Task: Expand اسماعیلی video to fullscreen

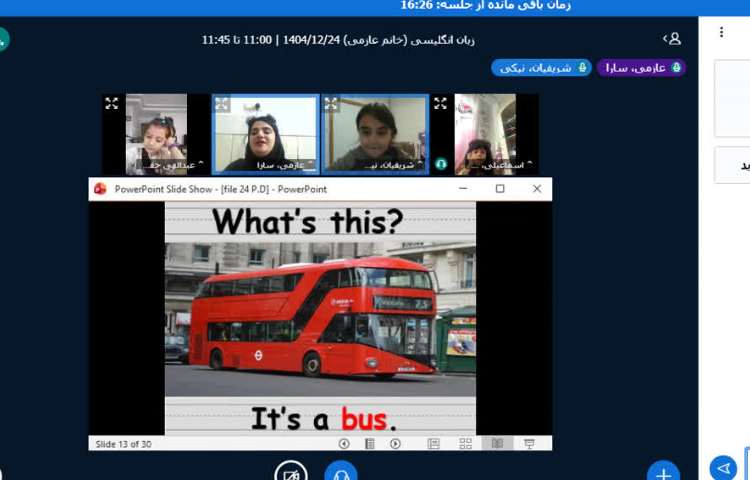Action: 440,103
